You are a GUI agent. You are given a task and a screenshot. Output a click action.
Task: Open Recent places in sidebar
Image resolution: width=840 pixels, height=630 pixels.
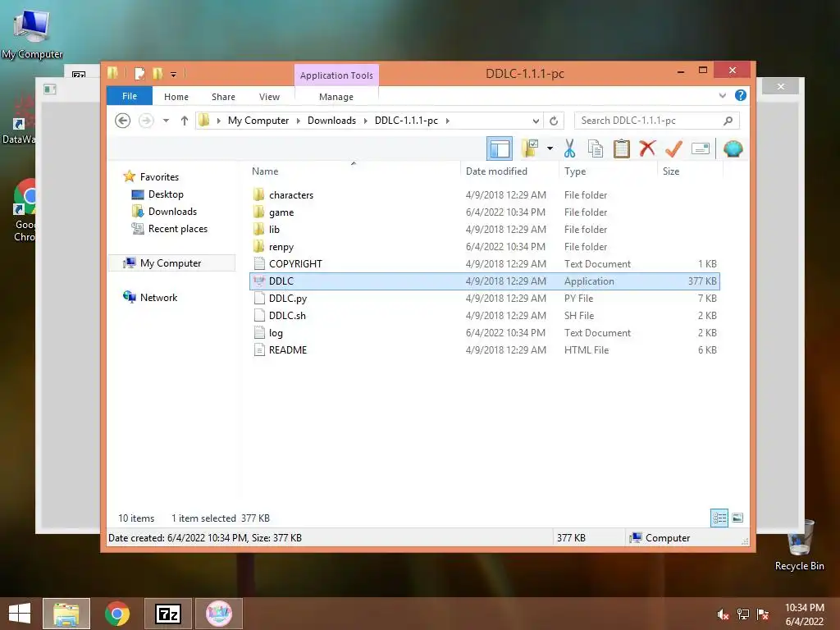pyautogui.click(x=170, y=229)
